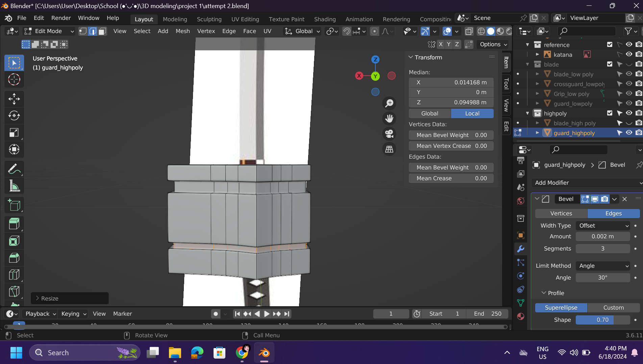Click the zoom view gizmo icon
Screen dimensions: 643x364
tap(389, 103)
